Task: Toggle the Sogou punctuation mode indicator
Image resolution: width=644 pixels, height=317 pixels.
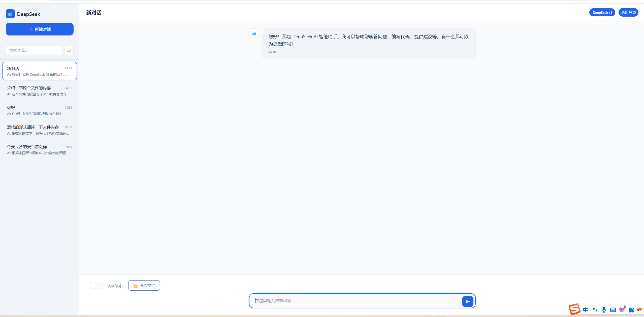Action: point(595,310)
